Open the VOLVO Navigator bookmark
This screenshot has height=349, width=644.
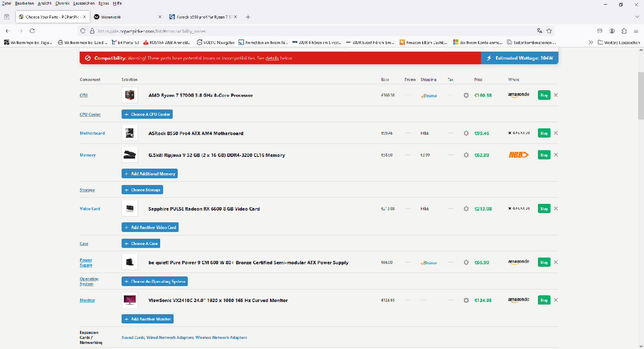(x=216, y=42)
